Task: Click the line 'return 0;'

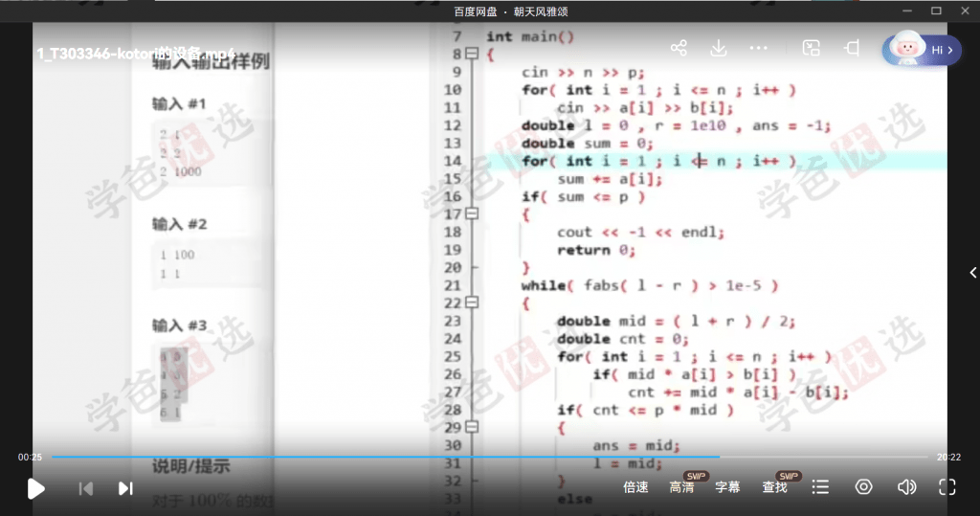Action: pos(596,250)
